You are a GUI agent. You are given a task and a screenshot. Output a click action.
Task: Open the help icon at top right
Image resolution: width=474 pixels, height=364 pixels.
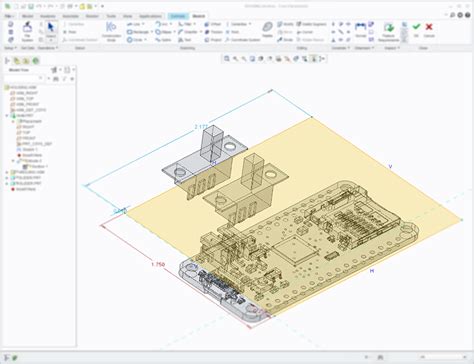pos(467,15)
